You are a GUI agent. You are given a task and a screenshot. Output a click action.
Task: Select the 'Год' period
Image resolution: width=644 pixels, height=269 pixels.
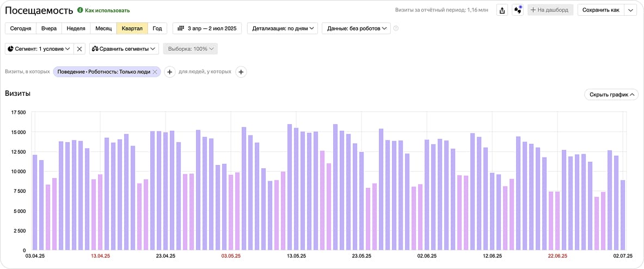157,28
